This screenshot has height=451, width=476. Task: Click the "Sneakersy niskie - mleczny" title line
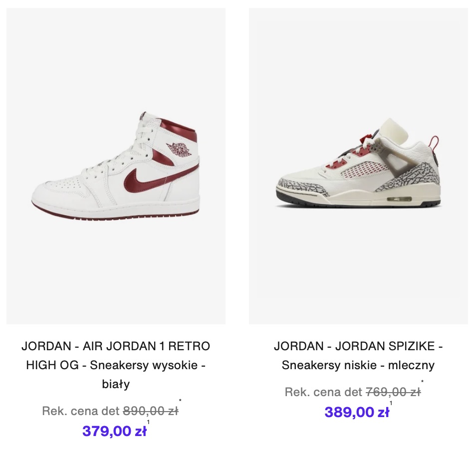(x=358, y=365)
